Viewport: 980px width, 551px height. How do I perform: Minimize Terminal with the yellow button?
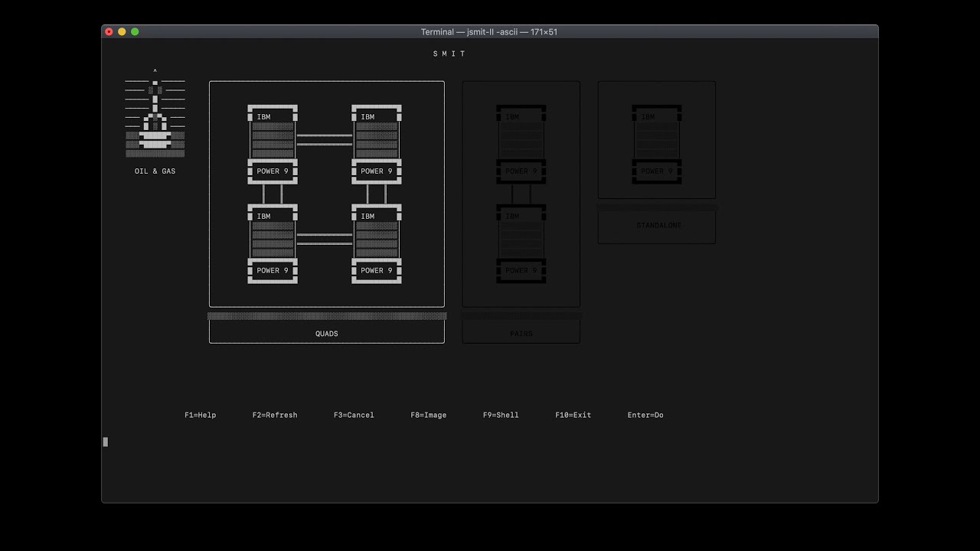point(122,32)
